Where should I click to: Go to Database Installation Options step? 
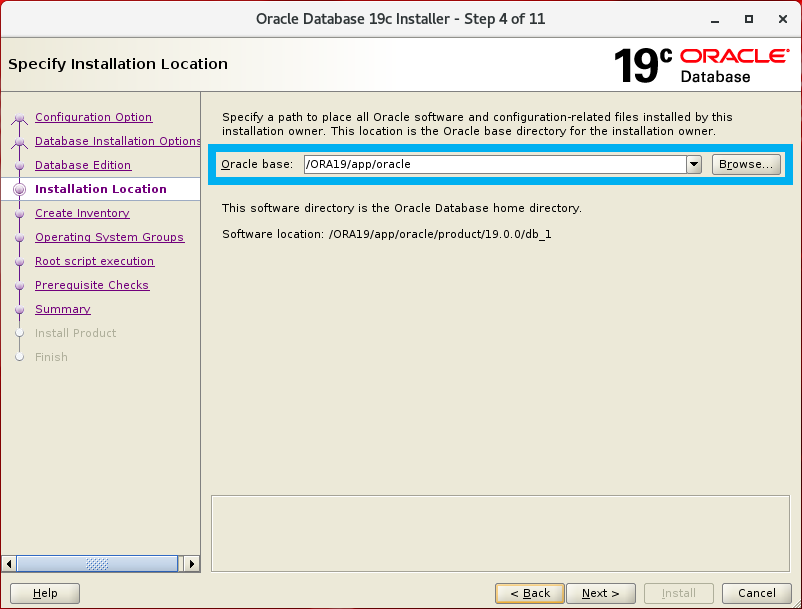pyautogui.click(x=118, y=141)
